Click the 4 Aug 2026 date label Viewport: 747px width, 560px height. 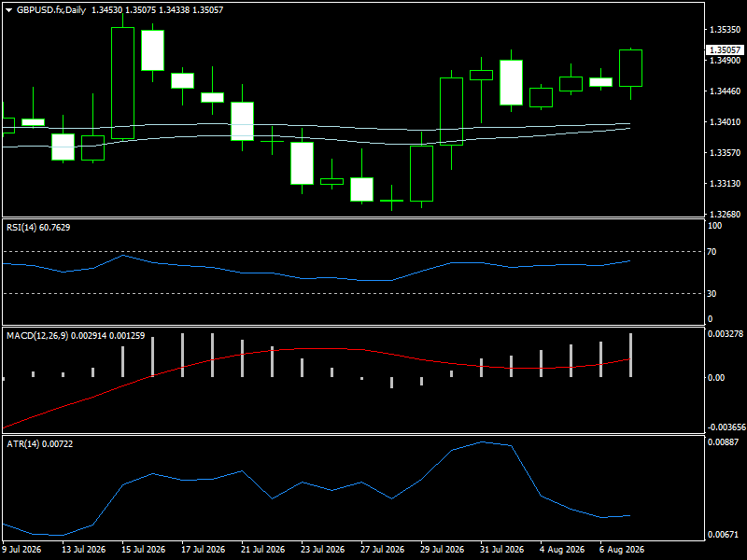tap(562, 550)
